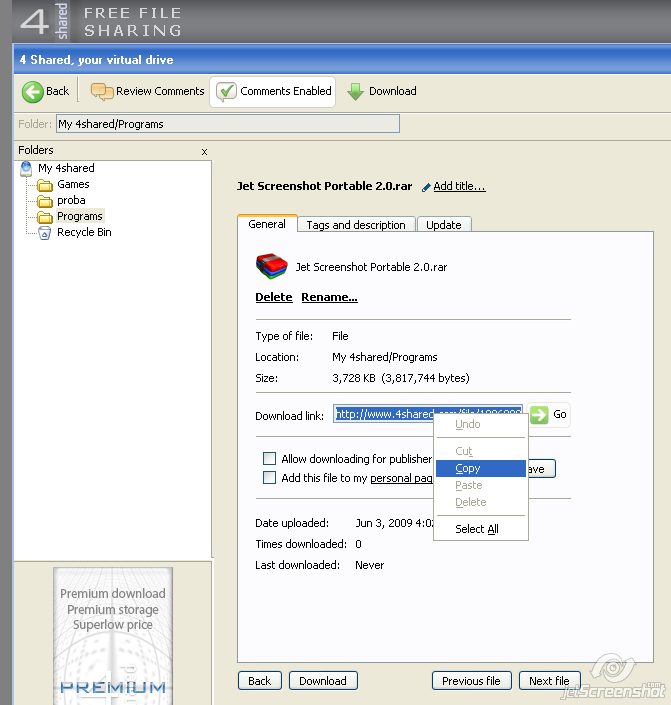This screenshot has width=671, height=705.
Task: Click Undo in the context menu
Action: click(x=481, y=424)
